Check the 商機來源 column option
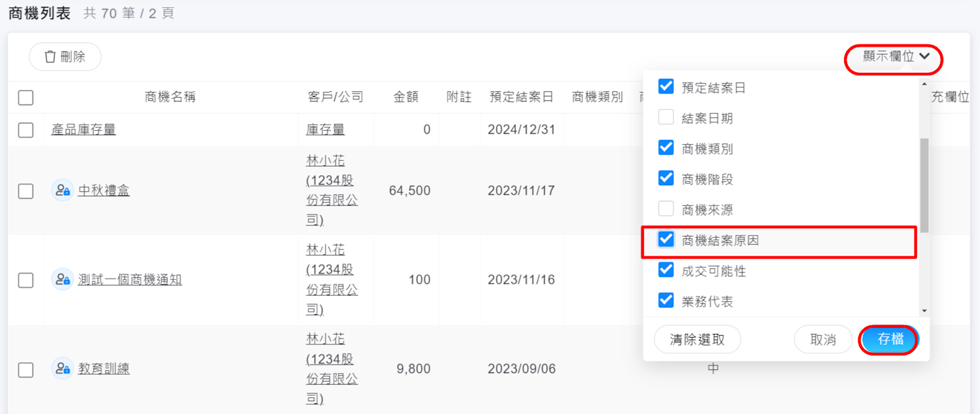Screen dimensions: 980x414 (x=666, y=209)
